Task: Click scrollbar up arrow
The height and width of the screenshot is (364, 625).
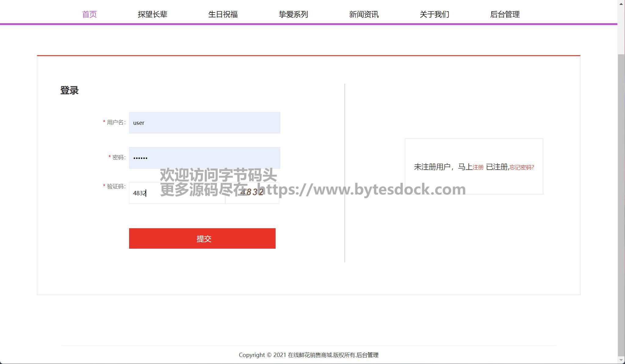Action: (621, 4)
